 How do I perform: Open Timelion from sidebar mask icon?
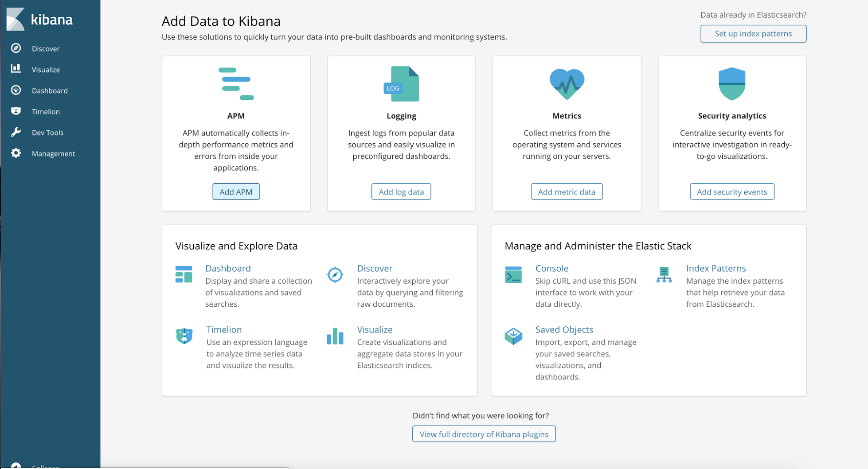(16, 111)
